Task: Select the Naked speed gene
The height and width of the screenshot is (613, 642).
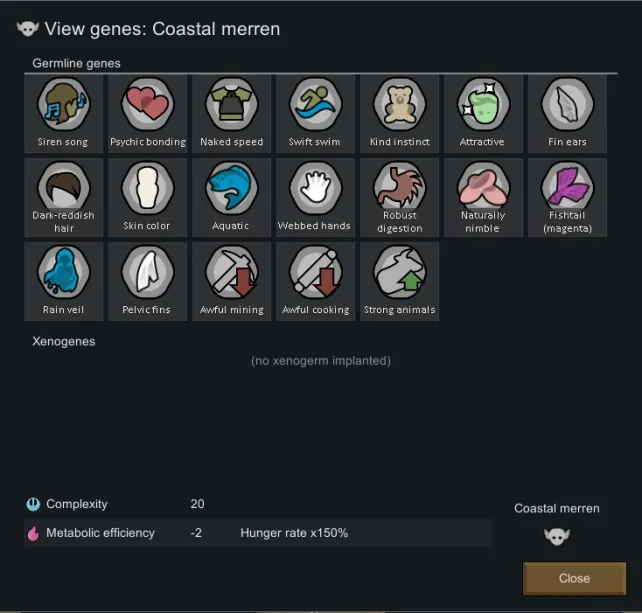Action: (231, 113)
